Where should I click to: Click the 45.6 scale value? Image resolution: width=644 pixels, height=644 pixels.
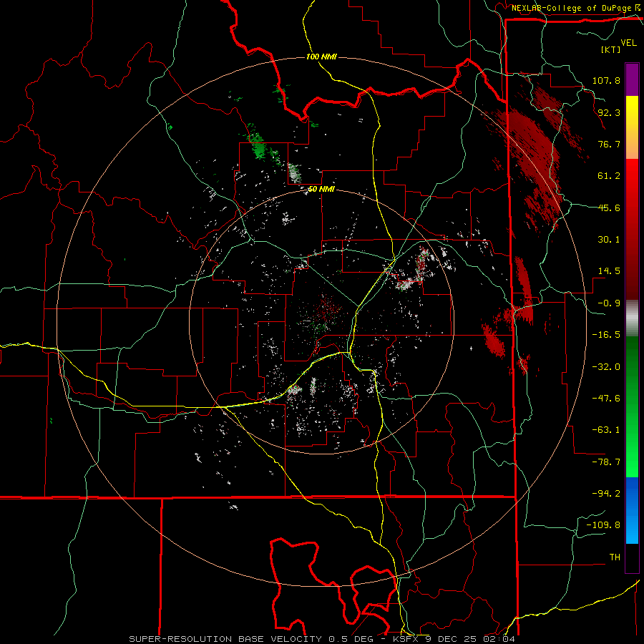click(609, 208)
